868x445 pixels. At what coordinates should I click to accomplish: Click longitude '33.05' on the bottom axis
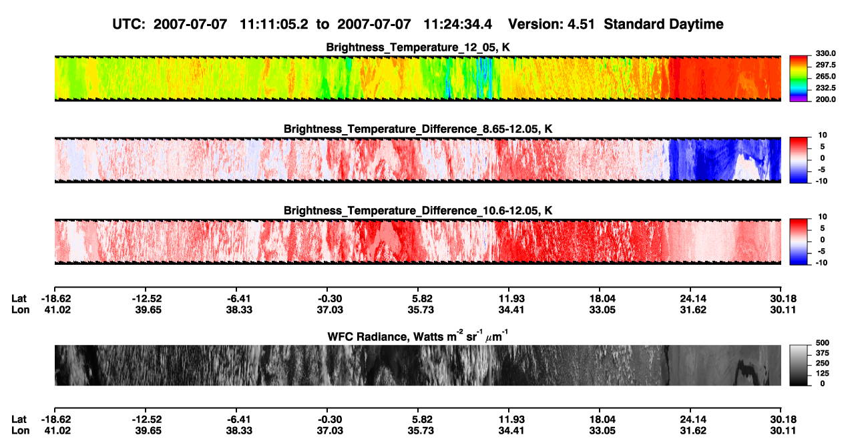599,431
